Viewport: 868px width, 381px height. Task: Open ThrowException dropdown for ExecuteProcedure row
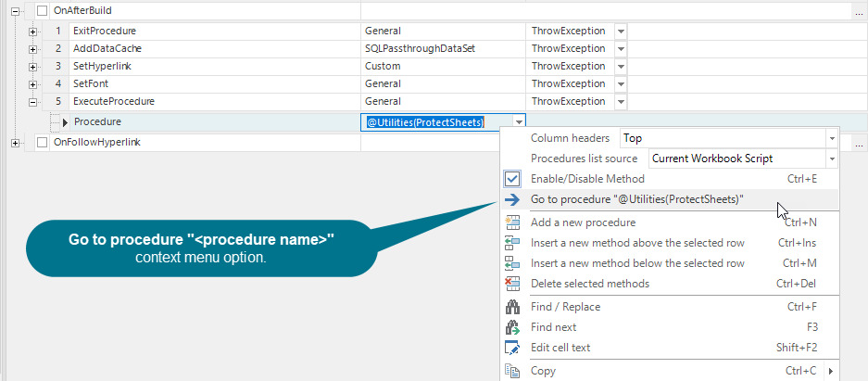621,102
